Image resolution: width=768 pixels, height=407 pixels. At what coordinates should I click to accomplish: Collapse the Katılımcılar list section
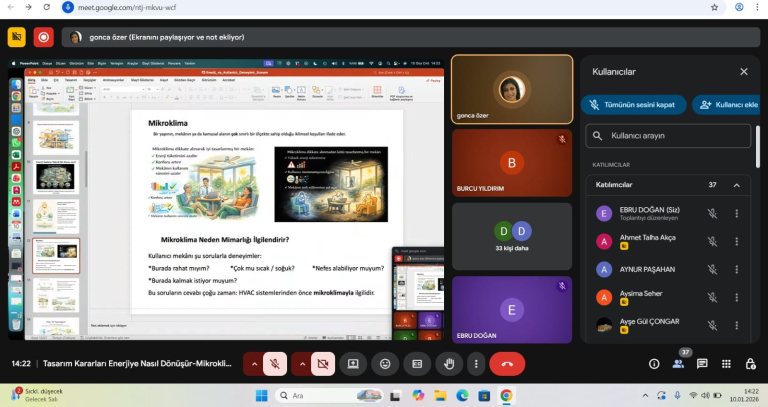click(736, 185)
